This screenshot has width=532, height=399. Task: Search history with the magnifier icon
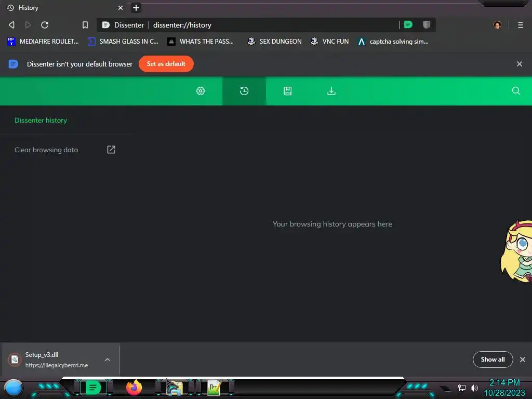pyautogui.click(x=516, y=90)
